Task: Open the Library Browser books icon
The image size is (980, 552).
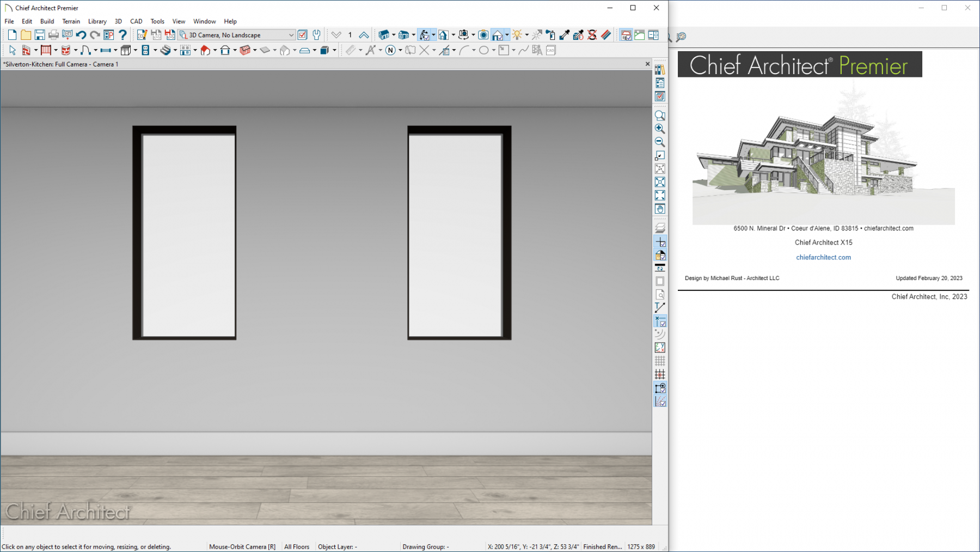Action: coord(660,70)
